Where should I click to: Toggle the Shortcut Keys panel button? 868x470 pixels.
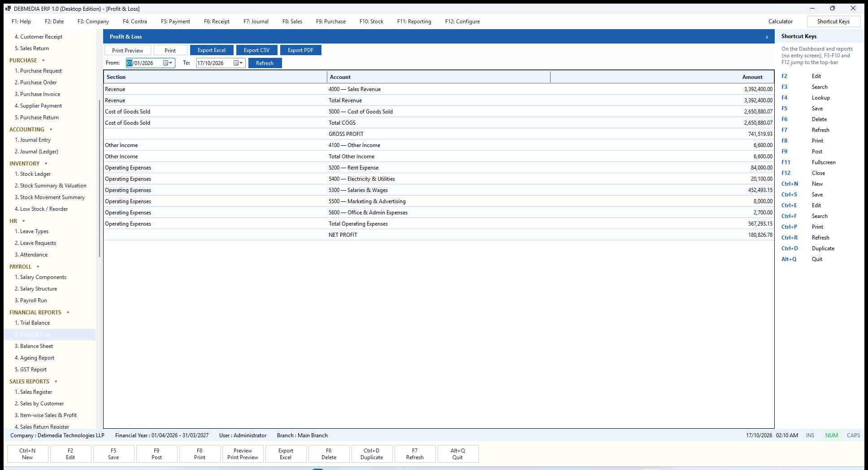[833, 22]
